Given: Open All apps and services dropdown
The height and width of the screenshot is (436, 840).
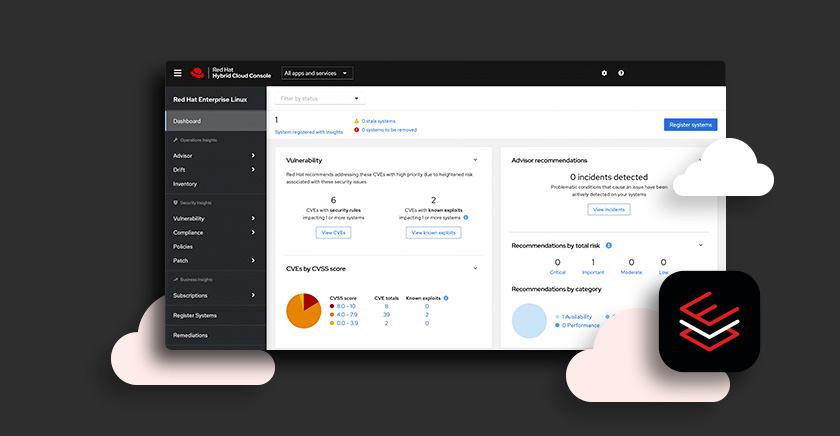Looking at the screenshot, I should 317,73.
